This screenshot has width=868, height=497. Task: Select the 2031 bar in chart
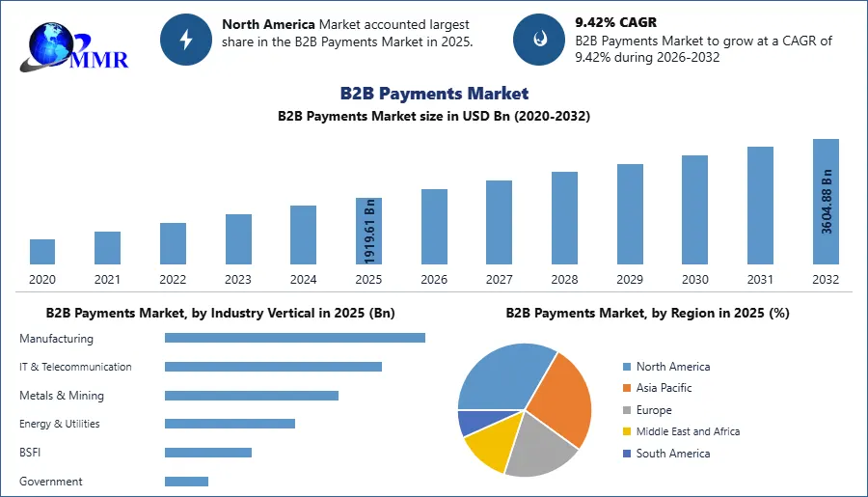tap(760, 206)
